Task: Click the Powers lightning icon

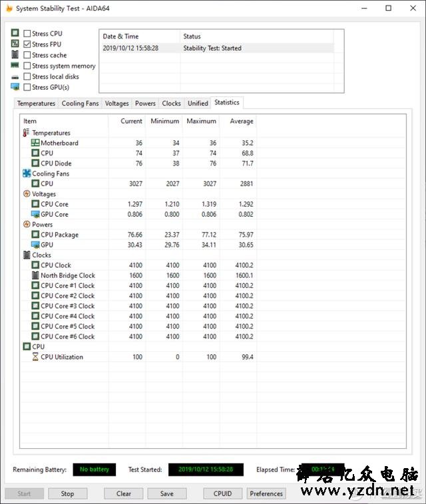Action: [27, 224]
